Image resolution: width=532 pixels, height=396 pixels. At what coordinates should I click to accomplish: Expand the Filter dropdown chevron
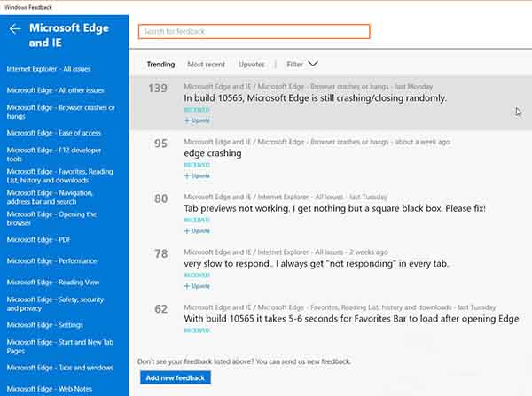click(312, 64)
